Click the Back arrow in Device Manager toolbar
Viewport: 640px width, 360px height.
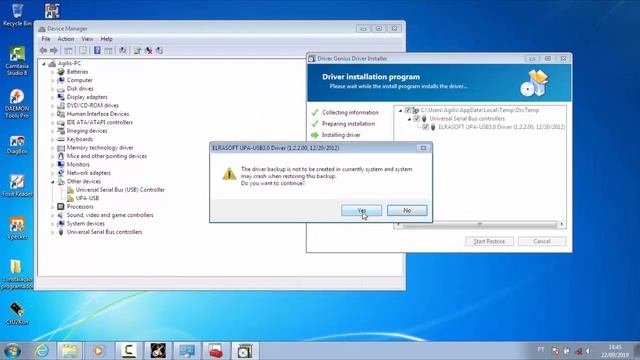(x=43, y=51)
